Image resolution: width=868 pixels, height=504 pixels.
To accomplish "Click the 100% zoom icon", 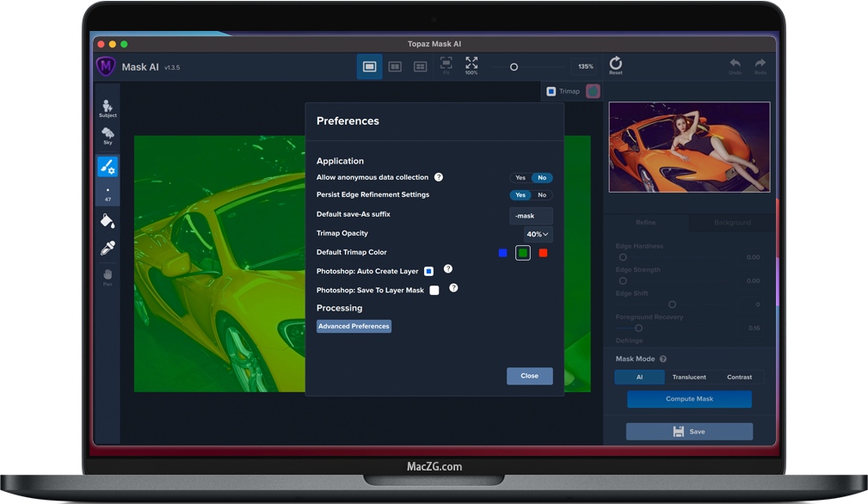I will click(x=471, y=65).
